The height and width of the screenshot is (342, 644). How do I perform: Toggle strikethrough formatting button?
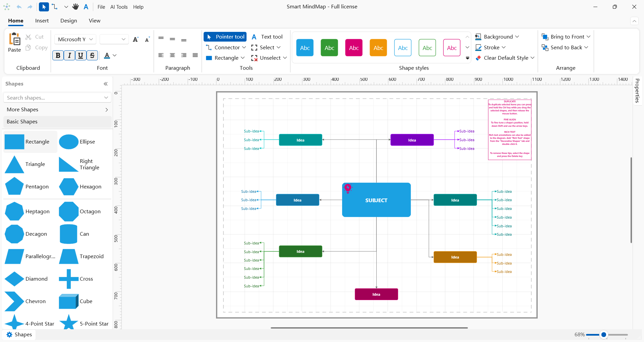(x=92, y=55)
